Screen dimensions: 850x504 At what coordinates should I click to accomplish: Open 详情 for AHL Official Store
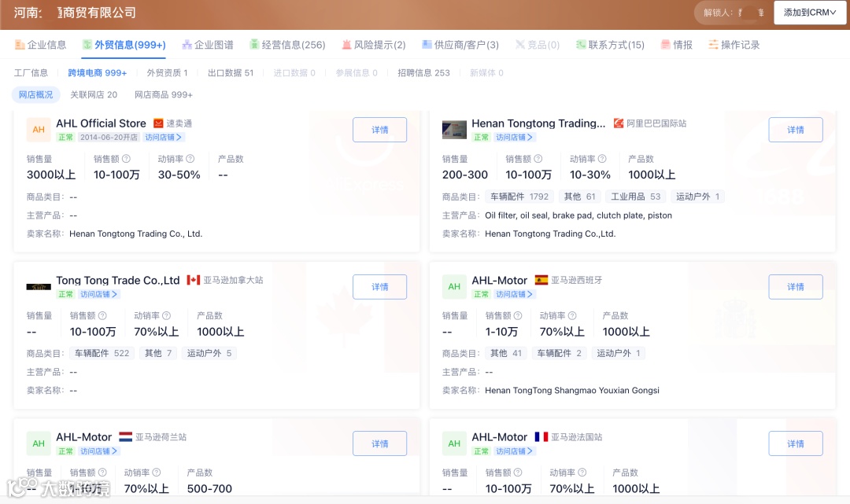point(379,130)
